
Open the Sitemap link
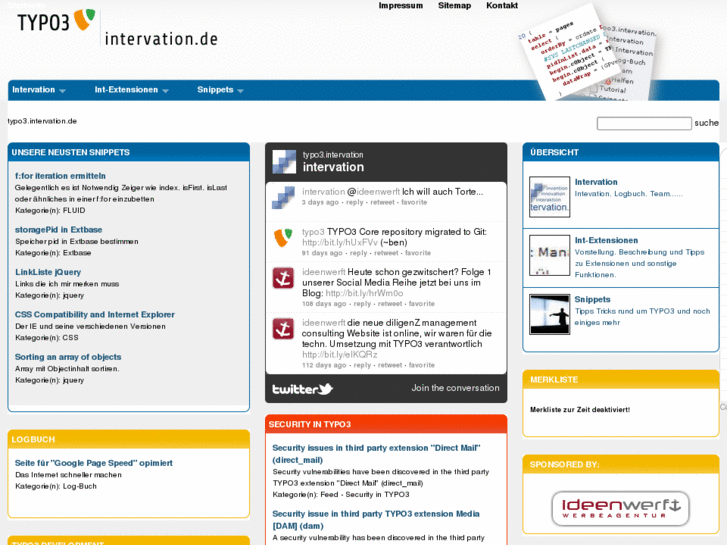454,6
